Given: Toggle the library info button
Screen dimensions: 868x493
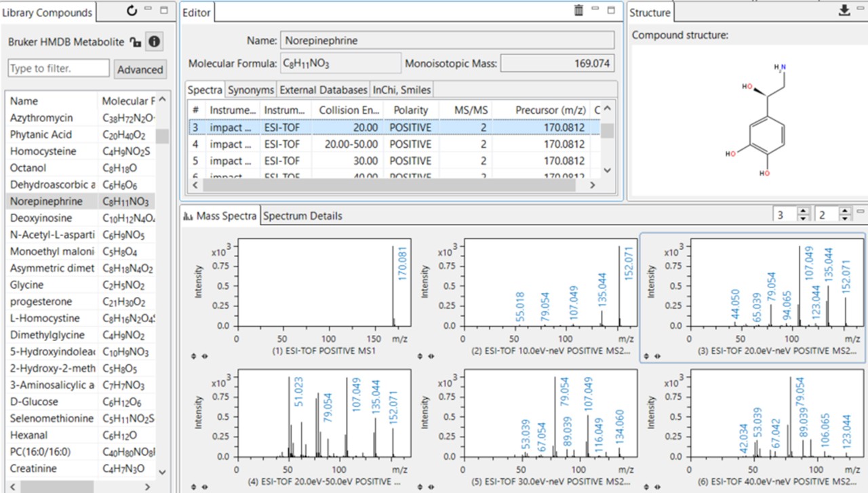Looking at the screenshot, I should (154, 41).
